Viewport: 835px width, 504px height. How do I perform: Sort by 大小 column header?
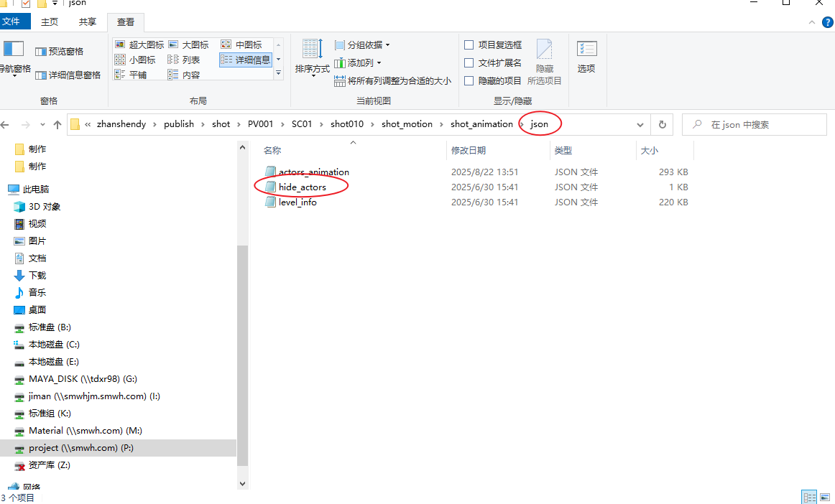[665, 151]
